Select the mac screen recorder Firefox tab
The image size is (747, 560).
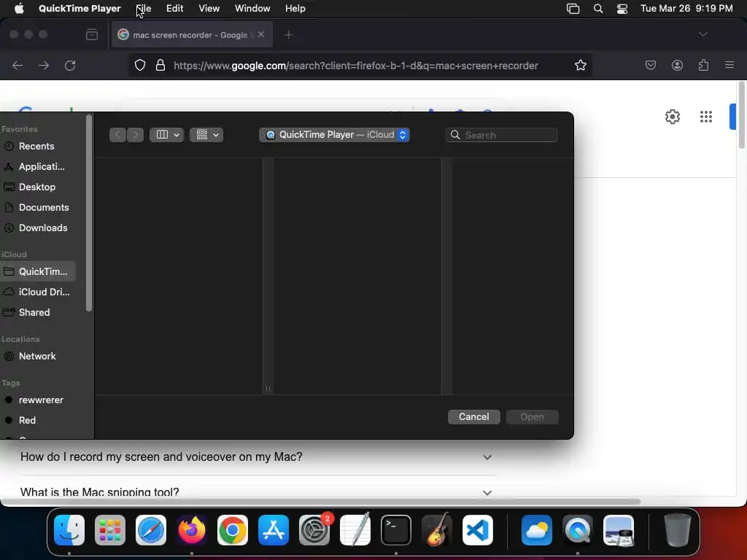click(192, 35)
